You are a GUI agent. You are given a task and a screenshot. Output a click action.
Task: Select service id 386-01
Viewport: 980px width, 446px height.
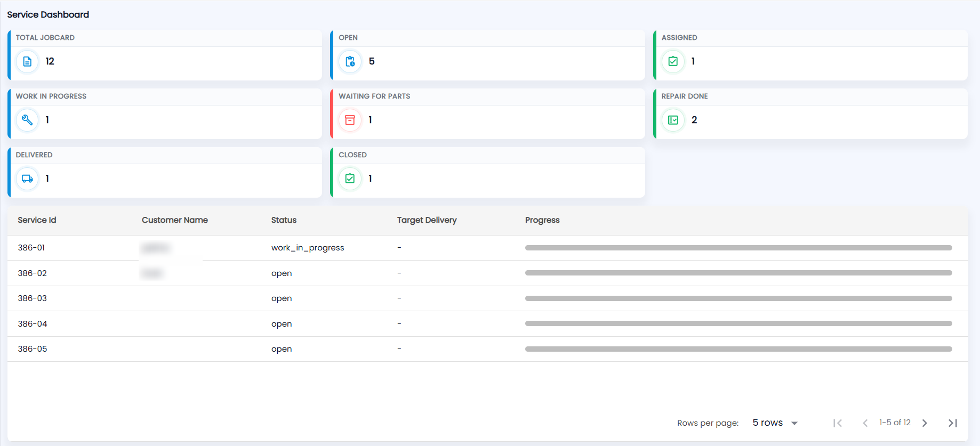click(x=31, y=248)
